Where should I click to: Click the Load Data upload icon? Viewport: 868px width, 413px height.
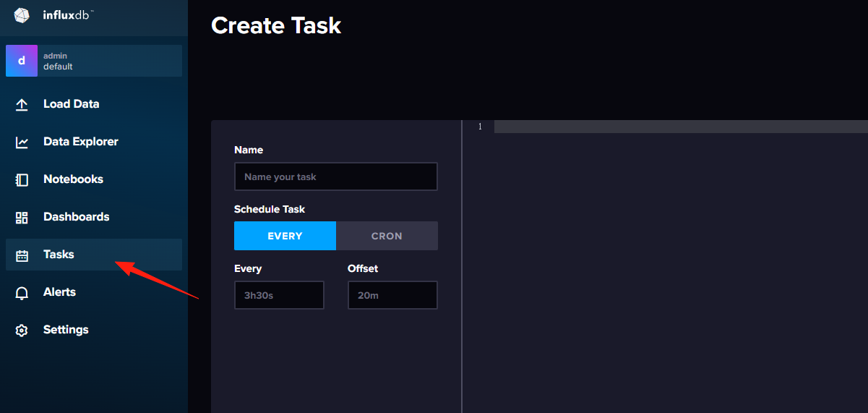(x=22, y=104)
